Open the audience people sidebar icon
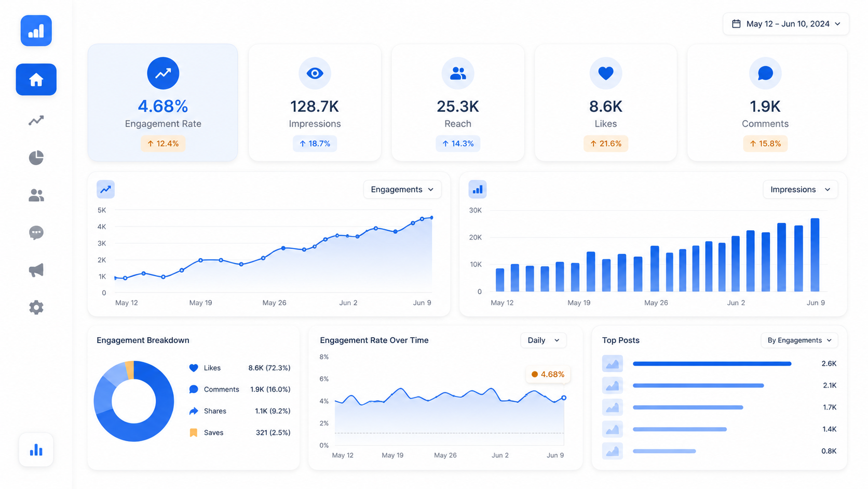The height and width of the screenshot is (489, 868). [36, 195]
